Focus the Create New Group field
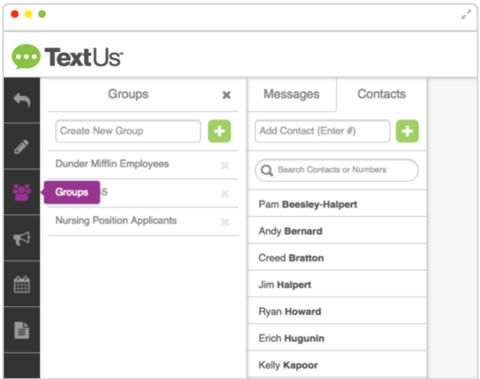480x379 pixels. click(128, 131)
